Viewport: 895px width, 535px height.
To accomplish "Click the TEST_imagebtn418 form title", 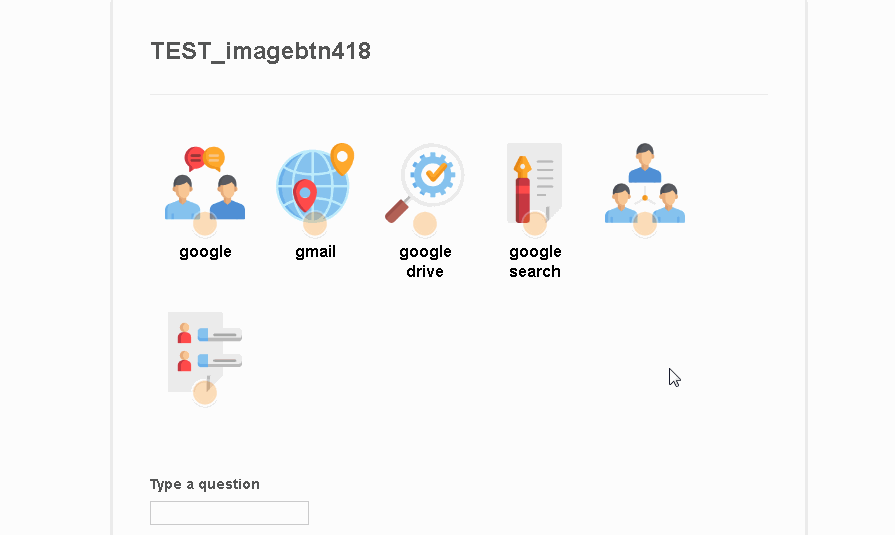I will click(260, 51).
